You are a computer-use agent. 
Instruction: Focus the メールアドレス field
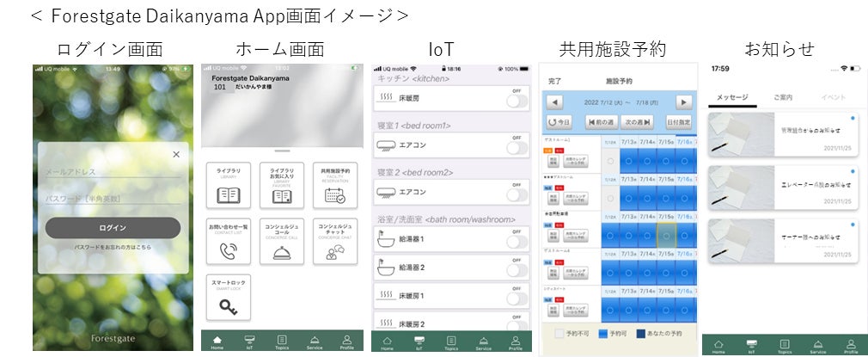113,172
